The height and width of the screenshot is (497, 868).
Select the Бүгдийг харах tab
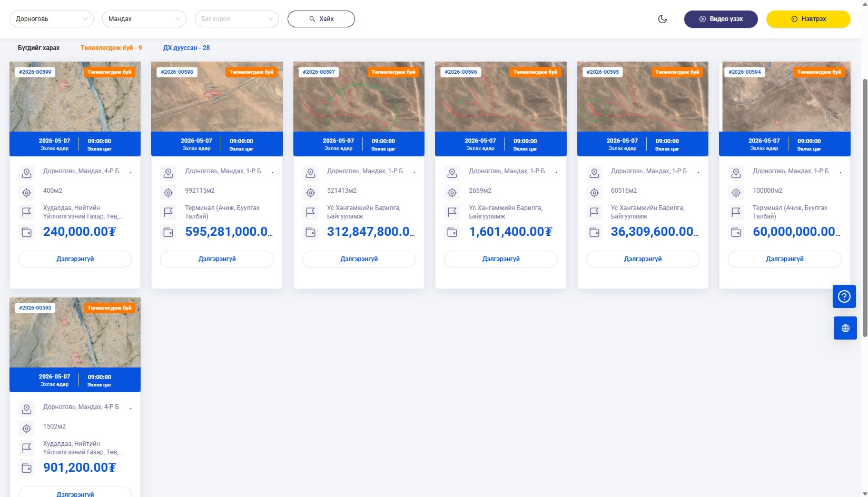38,48
